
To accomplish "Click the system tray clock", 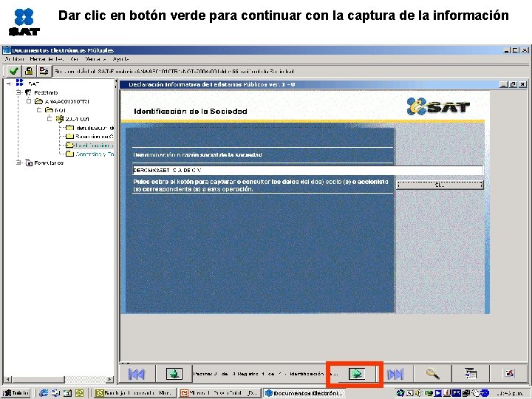I will click(511, 393).
